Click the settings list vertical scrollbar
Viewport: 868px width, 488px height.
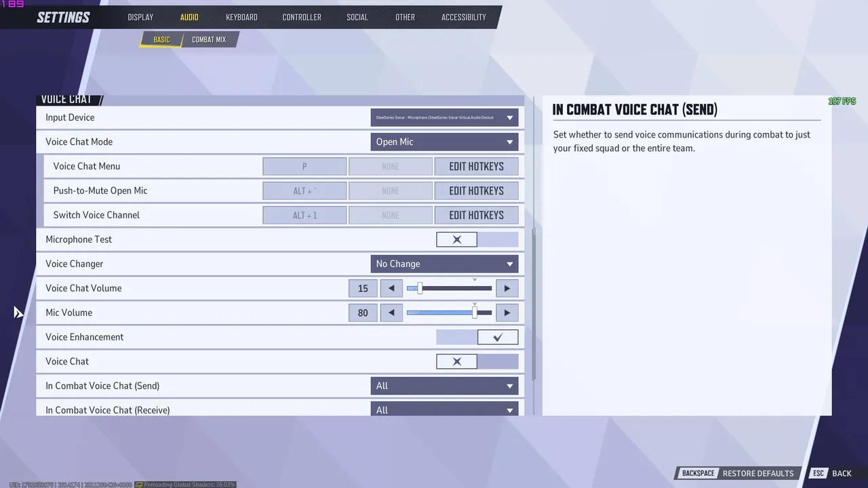[534, 305]
